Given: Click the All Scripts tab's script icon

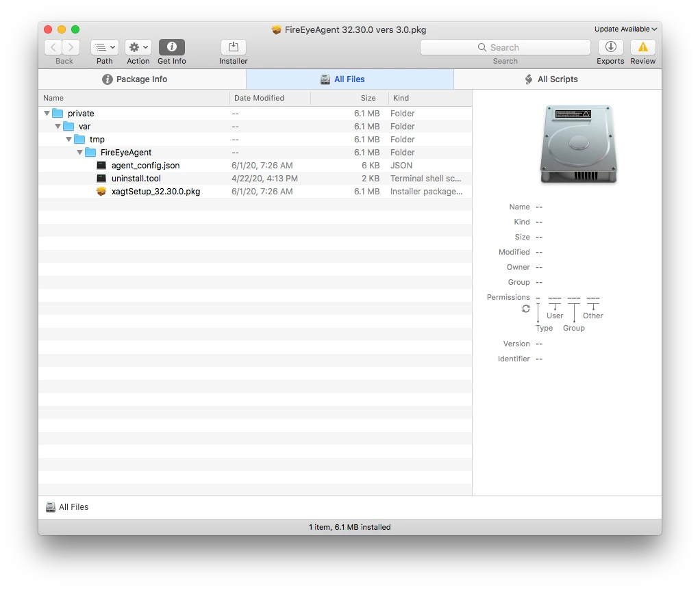Looking at the screenshot, I should 529,79.
